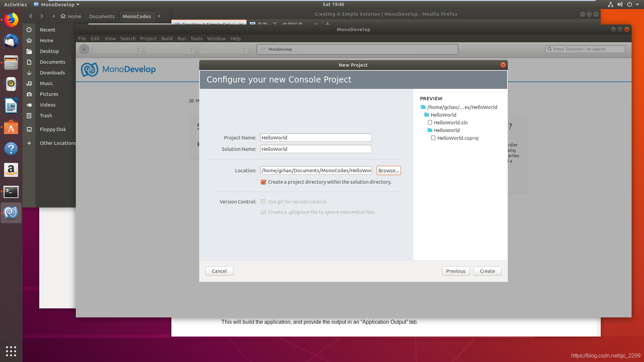Viewport: 644px width, 362px height.
Task: Click the Back navigation arrow icon
Action: tap(30, 16)
